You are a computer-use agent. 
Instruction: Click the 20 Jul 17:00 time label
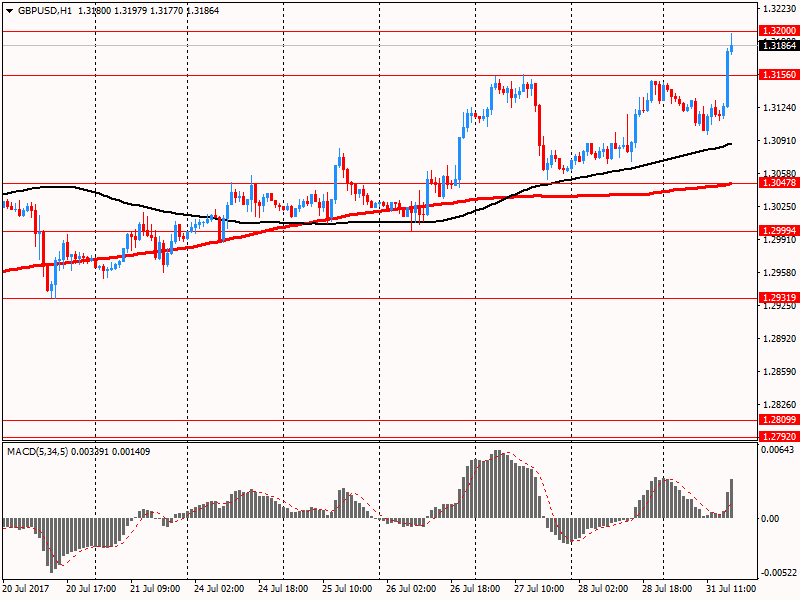(91, 589)
